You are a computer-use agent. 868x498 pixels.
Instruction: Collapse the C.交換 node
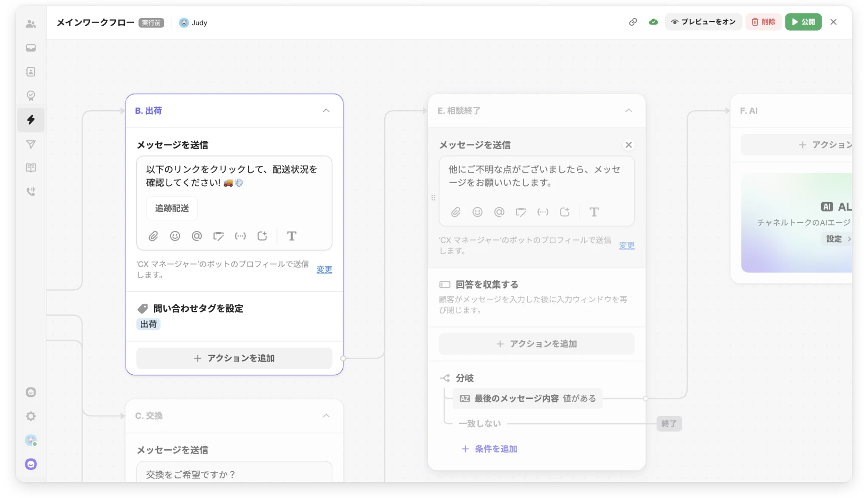326,416
